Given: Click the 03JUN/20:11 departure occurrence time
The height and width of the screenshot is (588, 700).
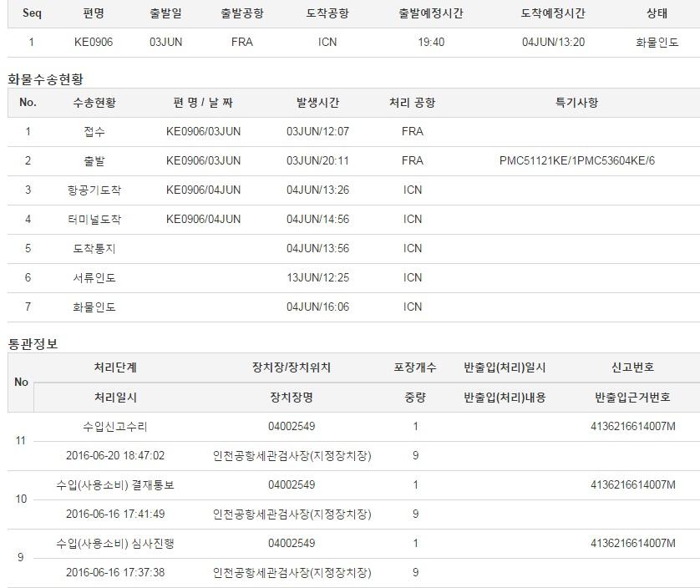Looking at the screenshot, I should tap(317, 160).
